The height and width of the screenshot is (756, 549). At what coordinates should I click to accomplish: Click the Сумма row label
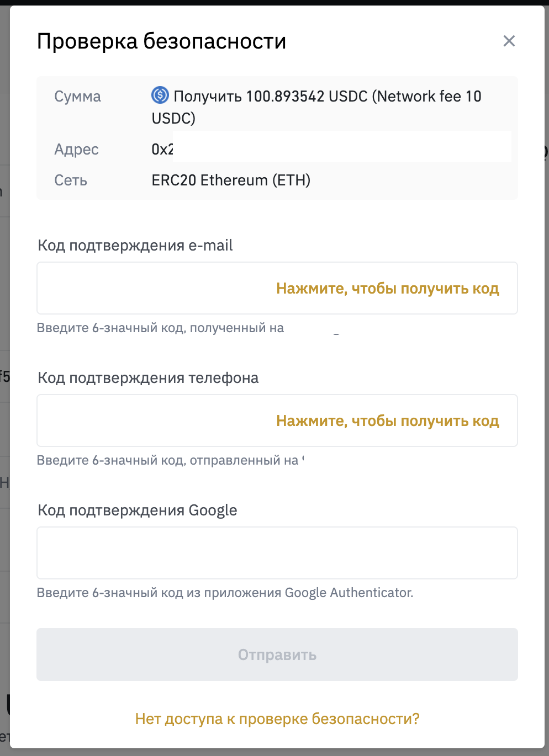[x=77, y=97]
